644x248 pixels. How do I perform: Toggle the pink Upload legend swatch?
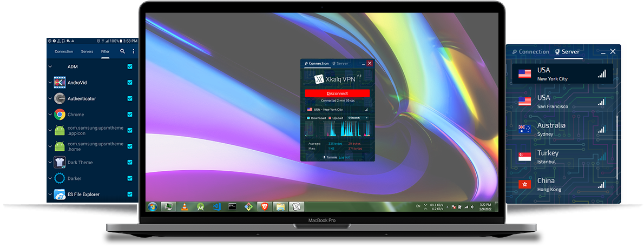click(330, 118)
